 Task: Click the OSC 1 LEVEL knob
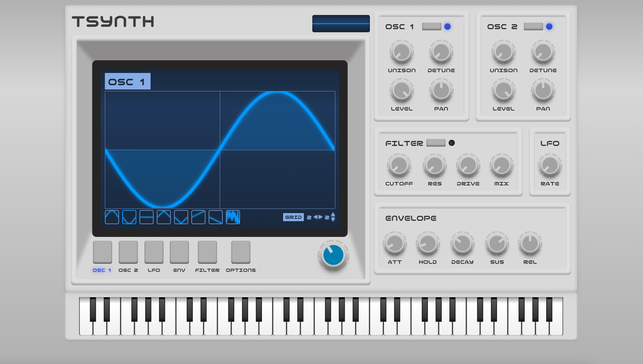[x=402, y=91]
